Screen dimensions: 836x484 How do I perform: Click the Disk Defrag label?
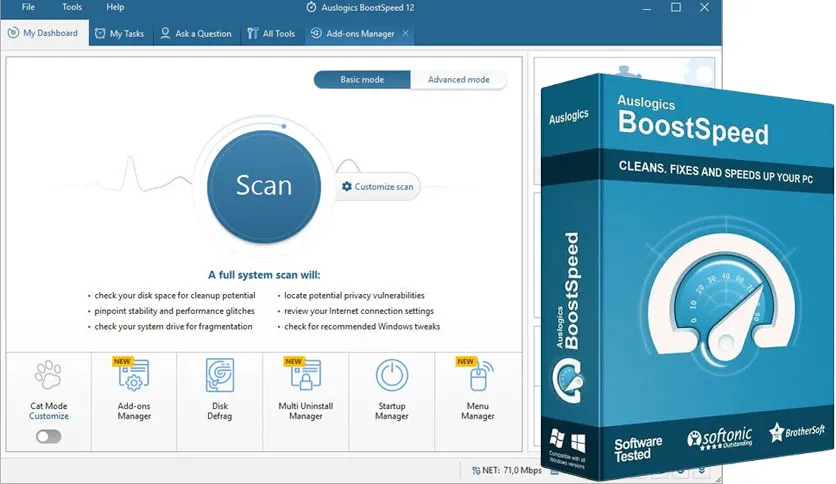click(220, 411)
